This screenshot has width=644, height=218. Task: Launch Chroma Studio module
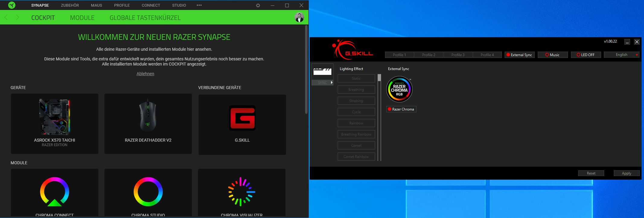(148, 193)
